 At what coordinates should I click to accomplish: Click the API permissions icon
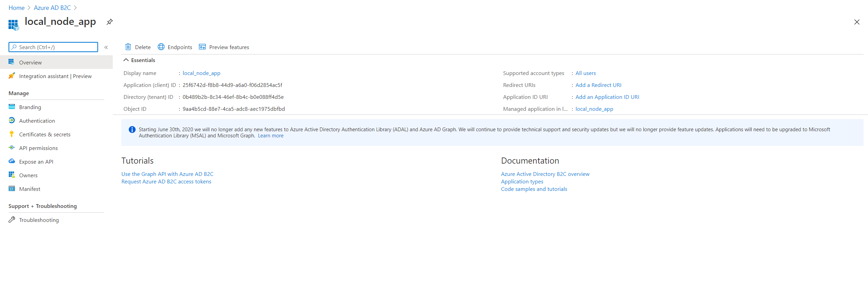click(12, 148)
